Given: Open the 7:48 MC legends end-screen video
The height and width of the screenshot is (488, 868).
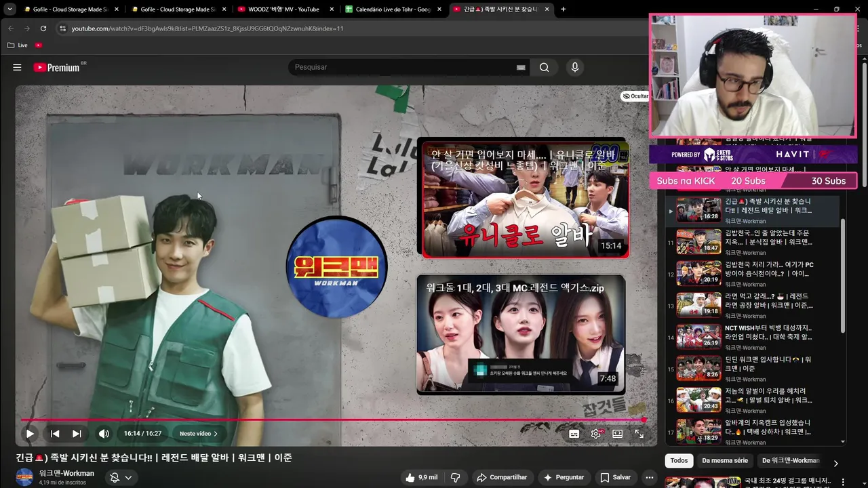Looking at the screenshot, I should coord(521,333).
